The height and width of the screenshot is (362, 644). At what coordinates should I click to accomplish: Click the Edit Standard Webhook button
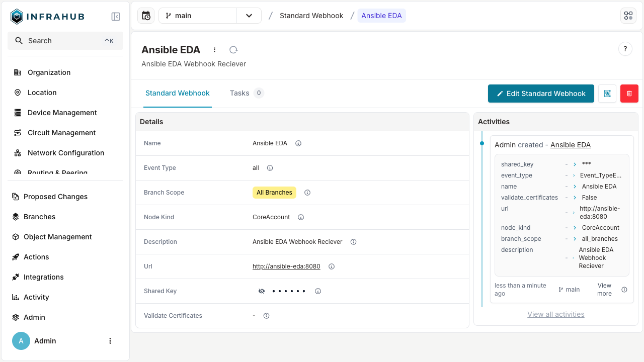[541, 94]
